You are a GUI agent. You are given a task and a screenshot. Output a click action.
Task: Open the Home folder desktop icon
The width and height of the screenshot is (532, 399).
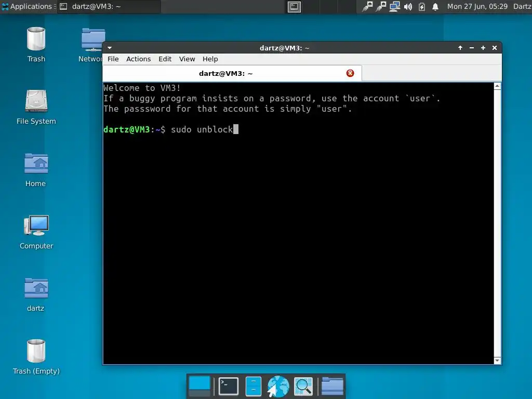click(36, 170)
